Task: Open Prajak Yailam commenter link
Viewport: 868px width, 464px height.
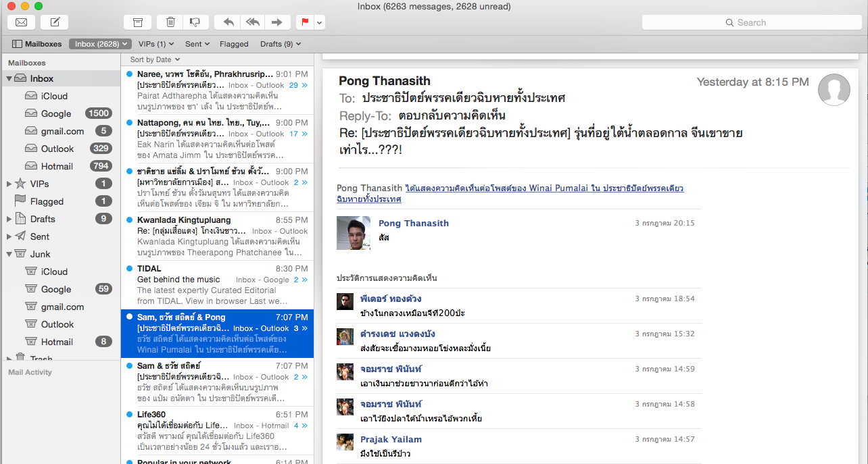Action: (391, 439)
